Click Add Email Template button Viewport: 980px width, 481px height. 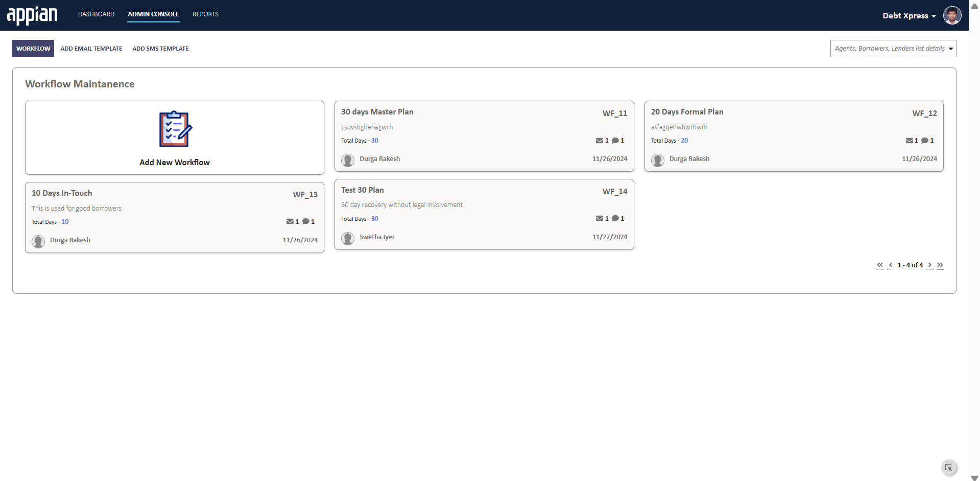tap(91, 49)
